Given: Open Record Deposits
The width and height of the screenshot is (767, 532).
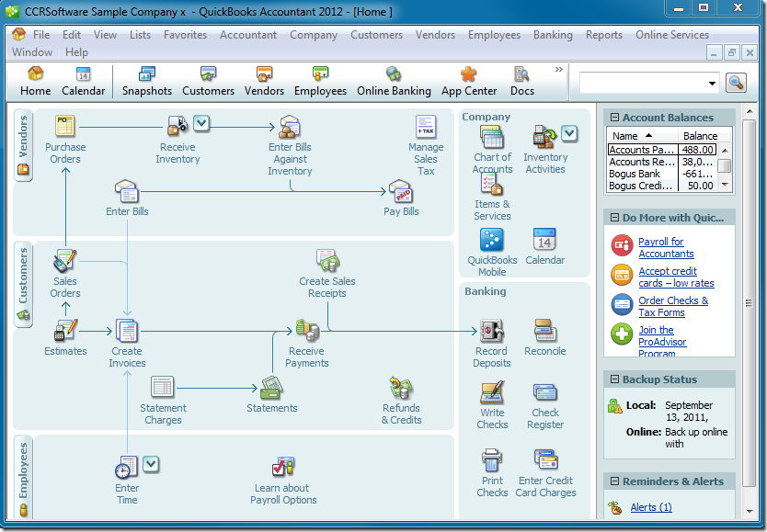Looking at the screenshot, I should 492,331.
